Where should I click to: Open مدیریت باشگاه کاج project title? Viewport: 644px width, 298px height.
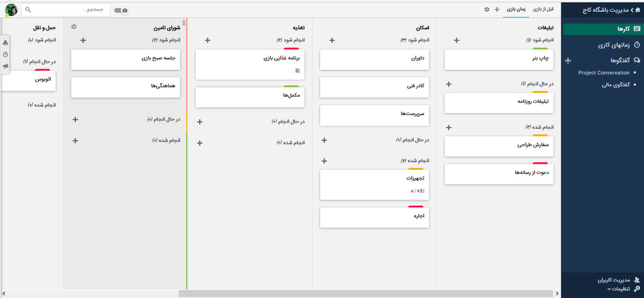click(x=607, y=10)
